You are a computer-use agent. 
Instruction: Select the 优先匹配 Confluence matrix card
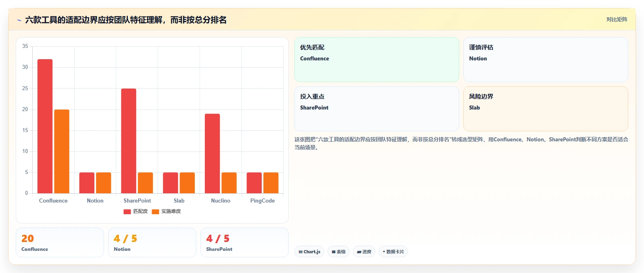pyautogui.click(x=377, y=60)
